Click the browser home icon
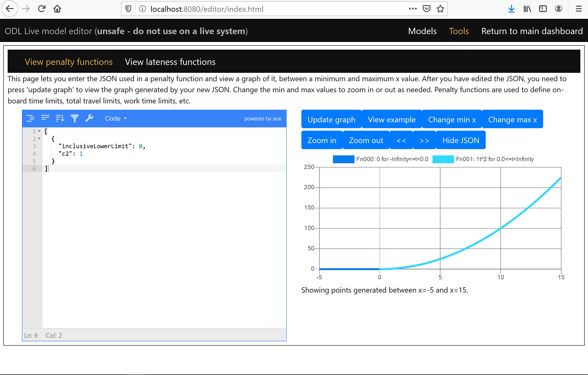 [x=57, y=9]
